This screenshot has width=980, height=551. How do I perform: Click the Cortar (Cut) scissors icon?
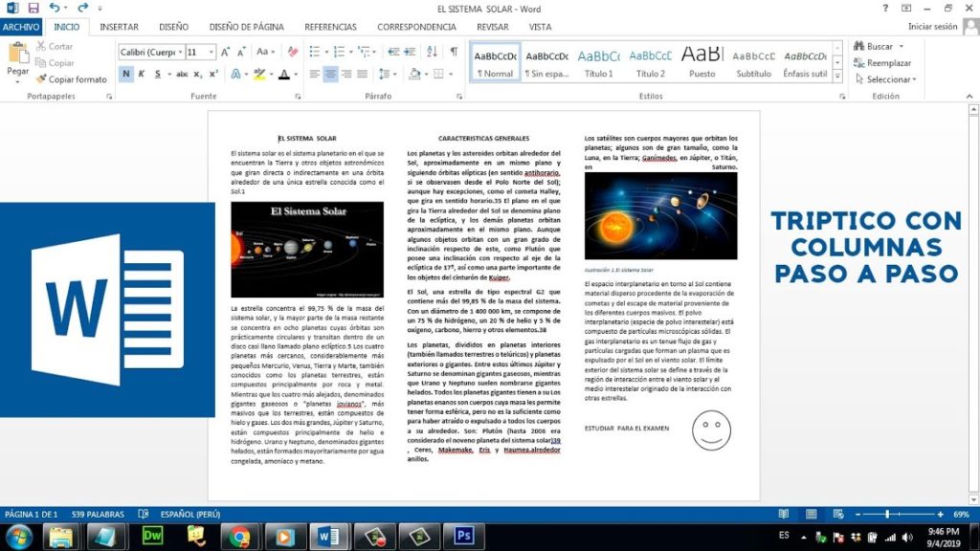(42, 46)
